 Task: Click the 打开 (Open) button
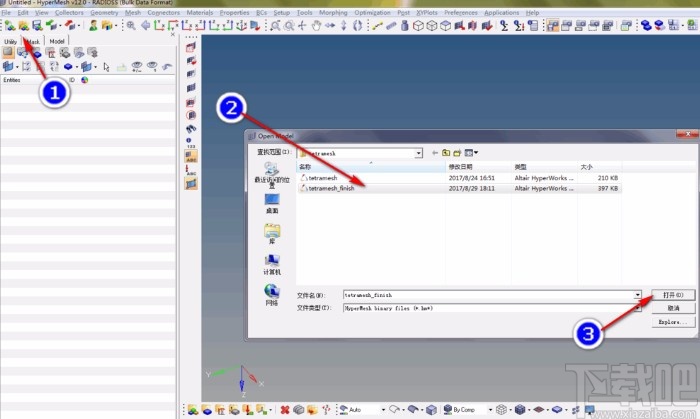[x=673, y=295]
